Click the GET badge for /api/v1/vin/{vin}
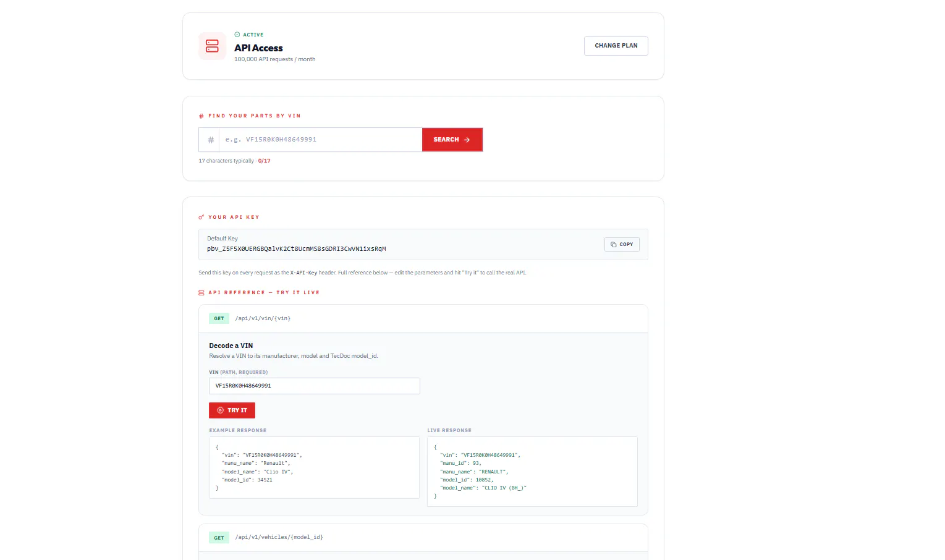Viewport: 945px width, 560px height. pyautogui.click(x=219, y=318)
